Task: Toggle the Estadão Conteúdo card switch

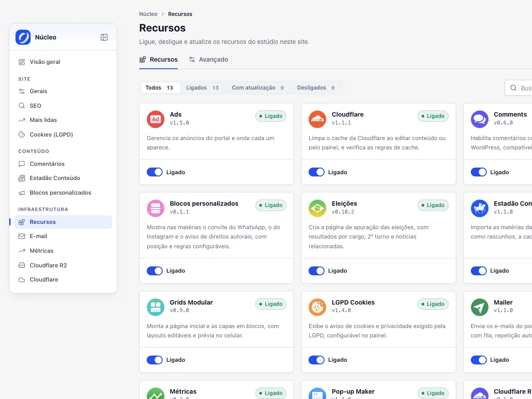Action: (x=479, y=271)
